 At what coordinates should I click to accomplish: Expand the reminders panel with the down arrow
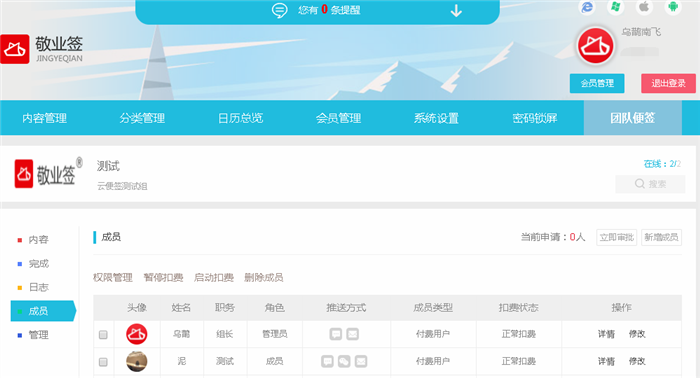[456, 10]
